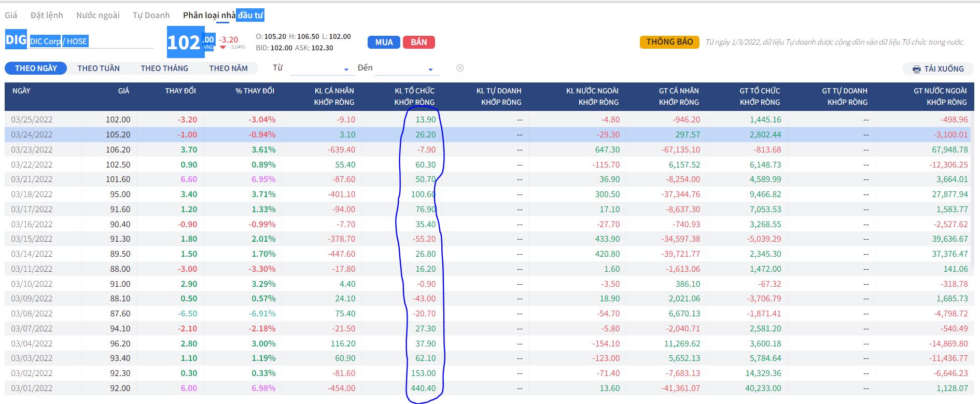Click the NGÀY column header

[21, 91]
